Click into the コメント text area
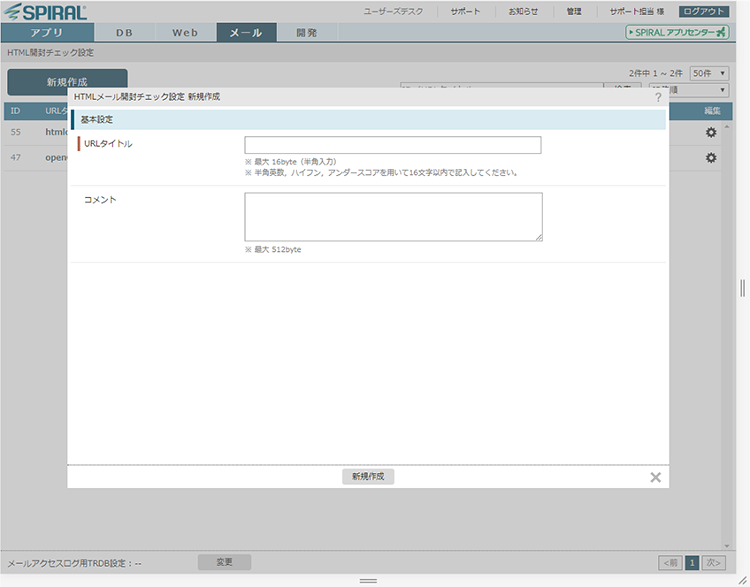Viewport: 750px width, 587px height. (393, 217)
